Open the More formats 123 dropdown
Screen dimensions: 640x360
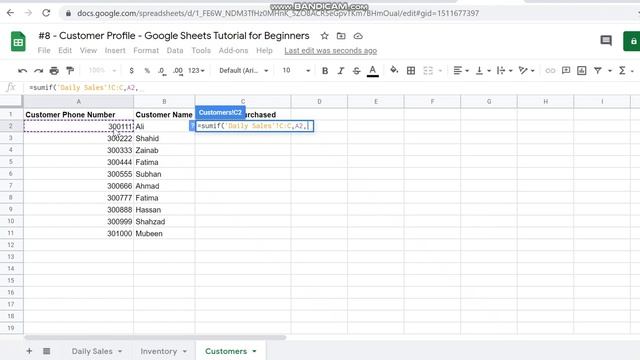196,71
